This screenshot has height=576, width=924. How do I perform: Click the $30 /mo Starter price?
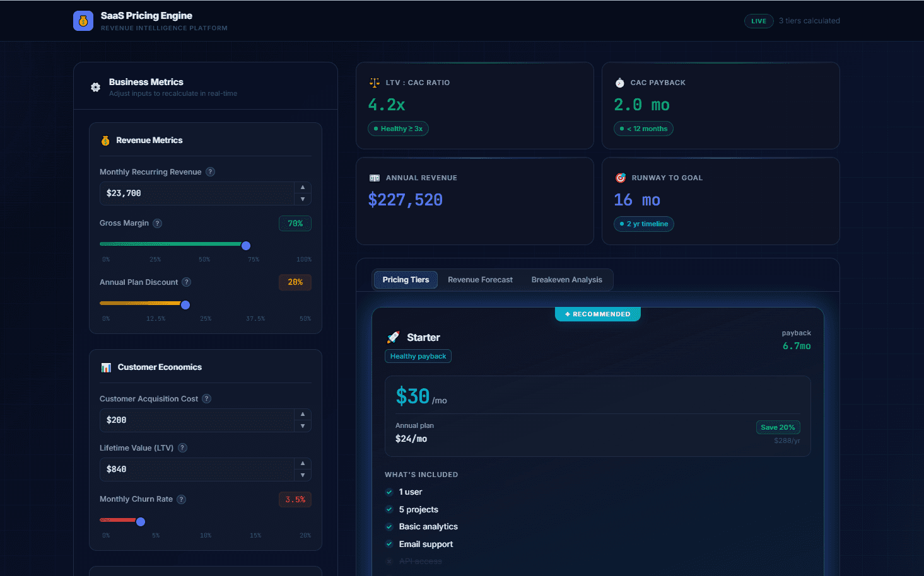(421, 396)
